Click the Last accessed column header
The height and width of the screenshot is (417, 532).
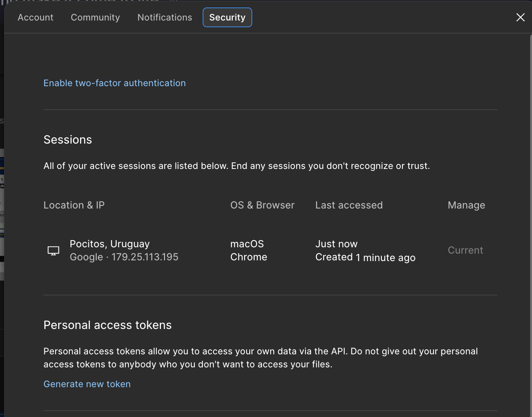pos(349,205)
